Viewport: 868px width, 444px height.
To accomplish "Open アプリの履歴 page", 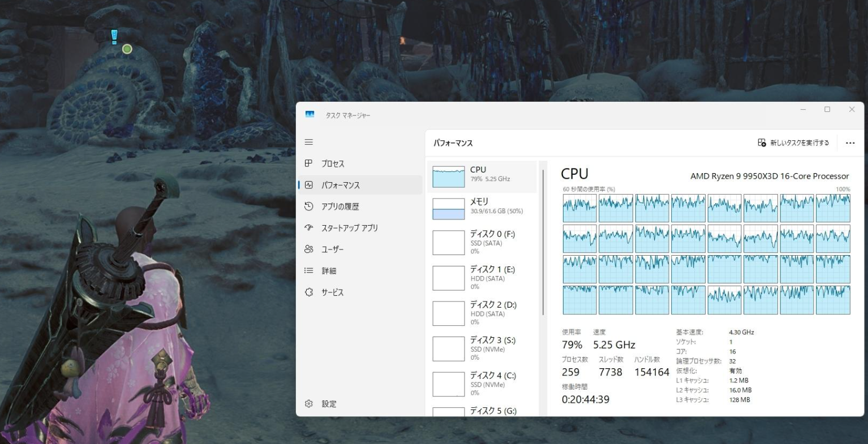I will click(x=360, y=206).
